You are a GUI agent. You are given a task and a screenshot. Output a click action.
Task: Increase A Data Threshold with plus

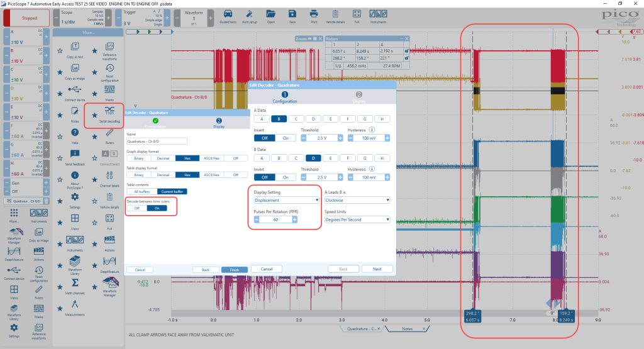point(340,138)
